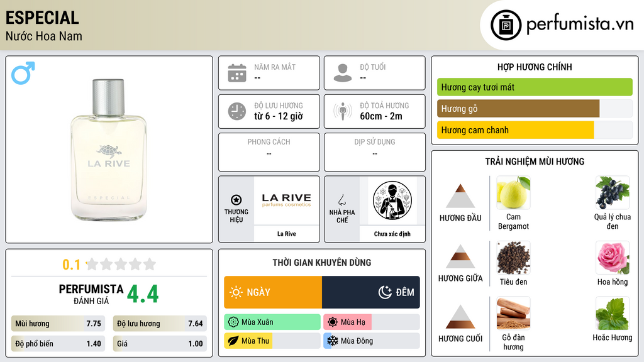Click the Perfumista đánh giá label
This screenshot has height=362, width=644.
coord(91,294)
